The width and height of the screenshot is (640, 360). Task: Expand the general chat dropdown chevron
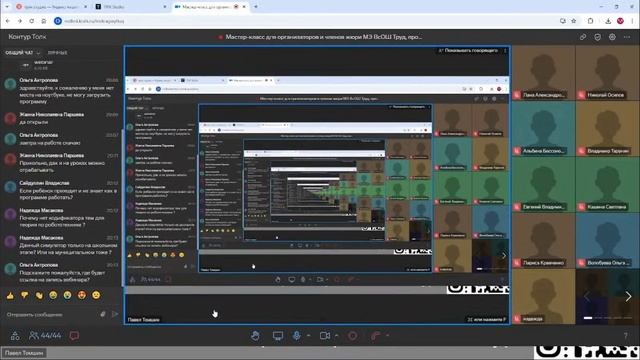38,53
